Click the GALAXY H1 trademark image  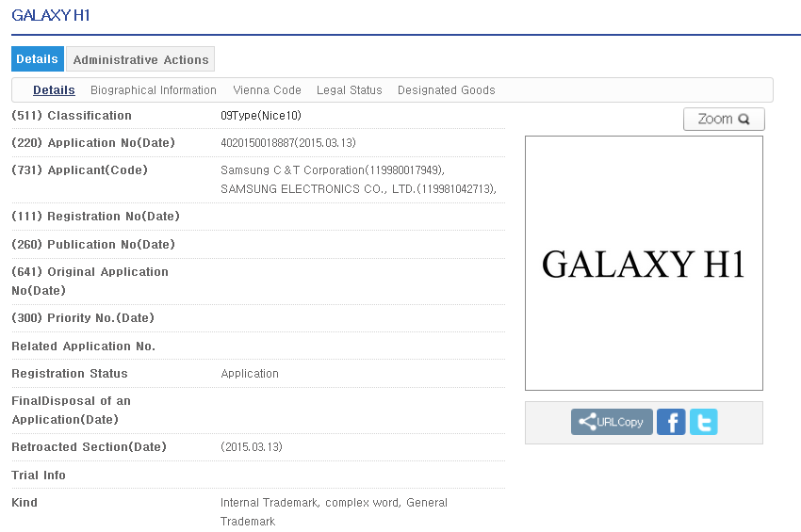coord(644,263)
